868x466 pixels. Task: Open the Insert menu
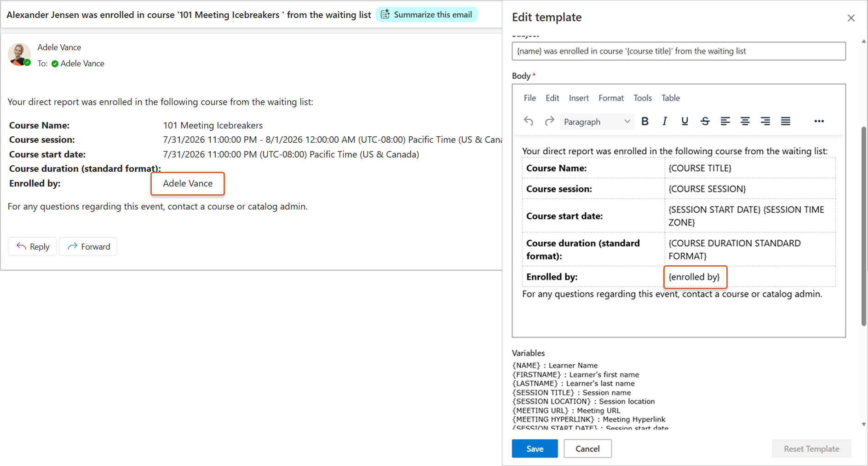point(579,98)
